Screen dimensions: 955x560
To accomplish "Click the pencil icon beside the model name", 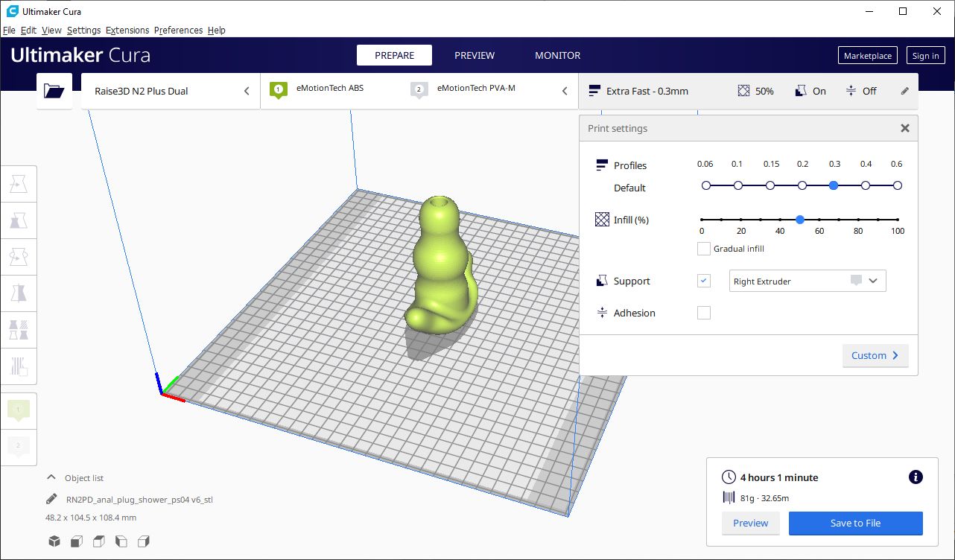I will tap(51, 499).
